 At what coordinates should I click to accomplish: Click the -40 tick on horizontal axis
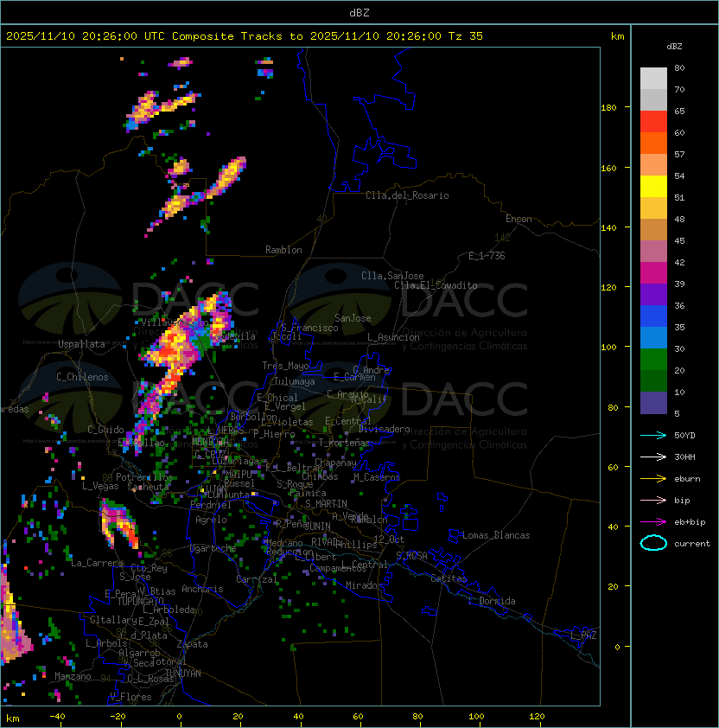[57, 717]
